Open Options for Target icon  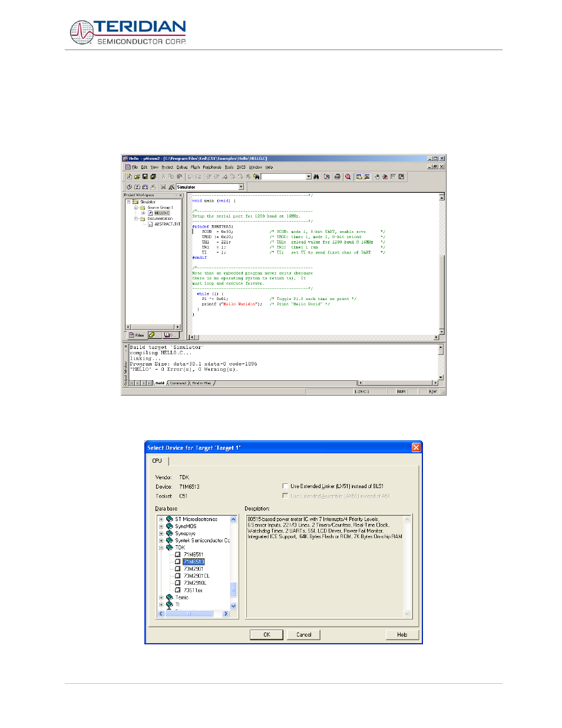pos(171,187)
